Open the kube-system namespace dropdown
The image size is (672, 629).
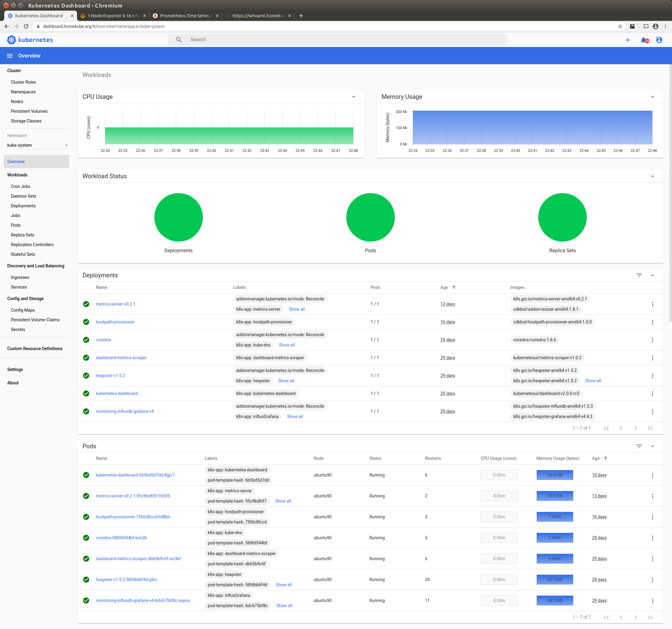point(38,145)
